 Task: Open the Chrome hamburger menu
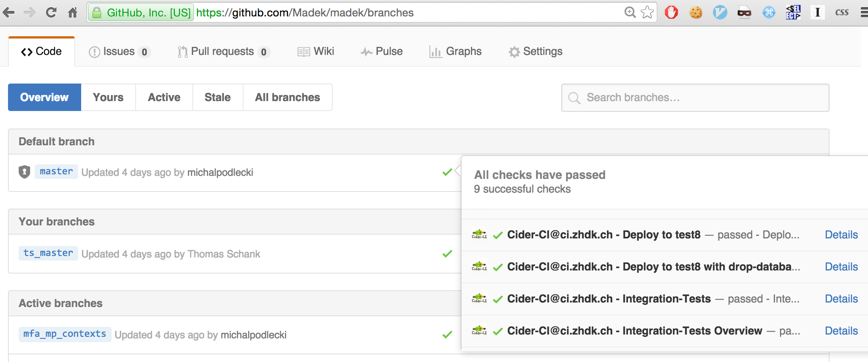(x=864, y=13)
